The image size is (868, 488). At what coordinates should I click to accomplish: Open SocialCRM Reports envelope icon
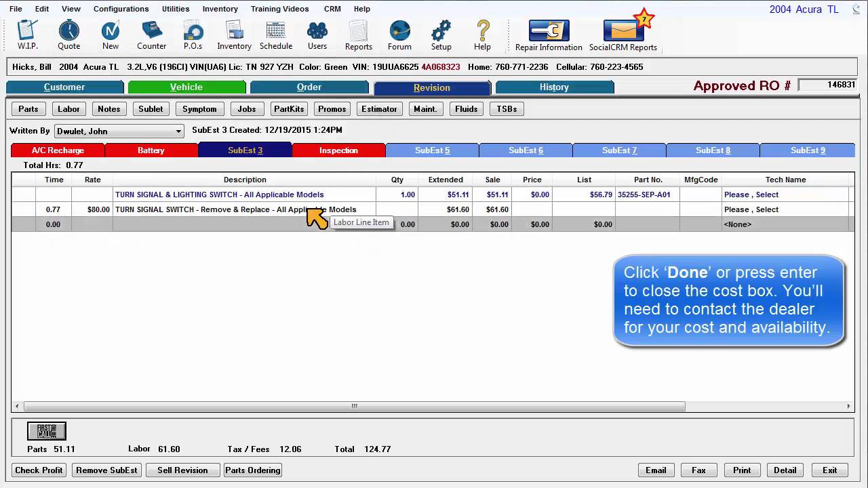coord(623,35)
